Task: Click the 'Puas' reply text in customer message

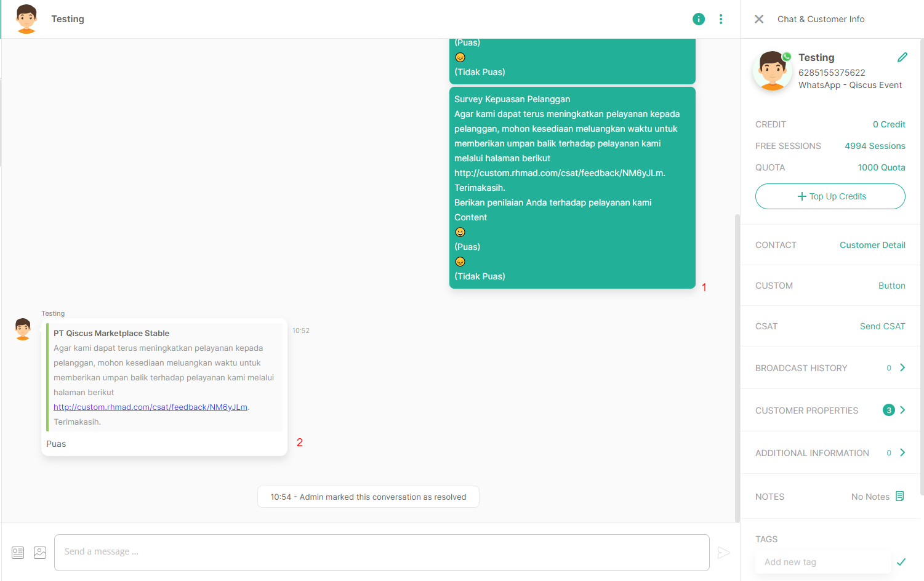Action: pyautogui.click(x=56, y=444)
